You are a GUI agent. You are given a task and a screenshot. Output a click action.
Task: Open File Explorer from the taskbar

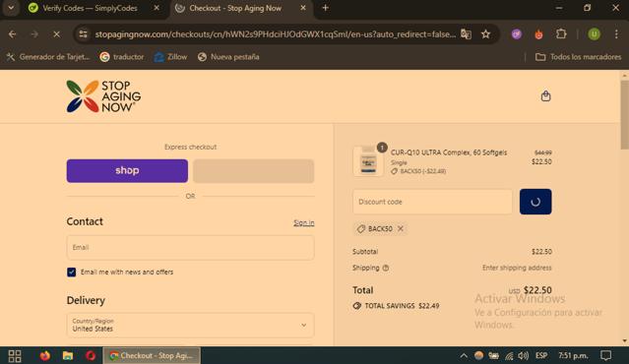pos(68,355)
